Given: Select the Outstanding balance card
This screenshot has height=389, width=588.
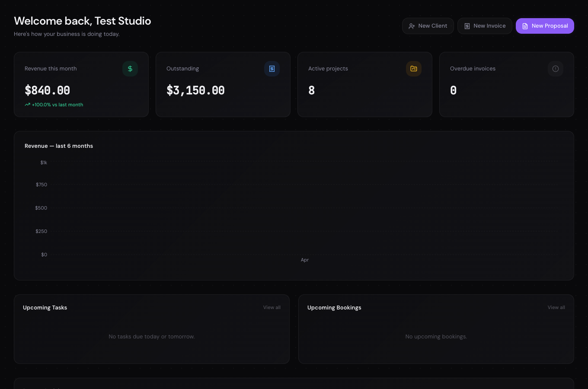Looking at the screenshot, I should [223, 84].
